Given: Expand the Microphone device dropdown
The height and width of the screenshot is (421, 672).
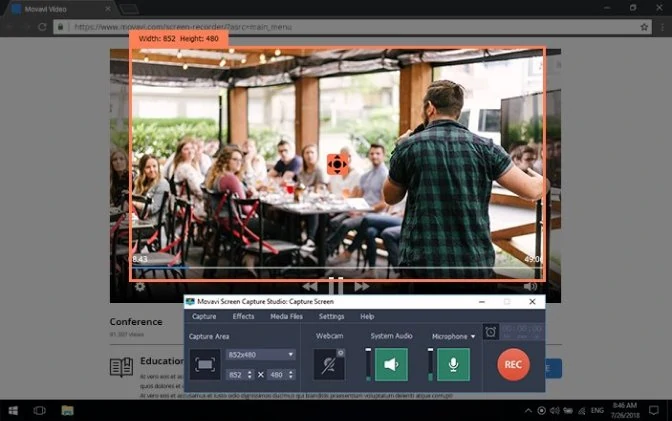Looking at the screenshot, I should point(473,337).
